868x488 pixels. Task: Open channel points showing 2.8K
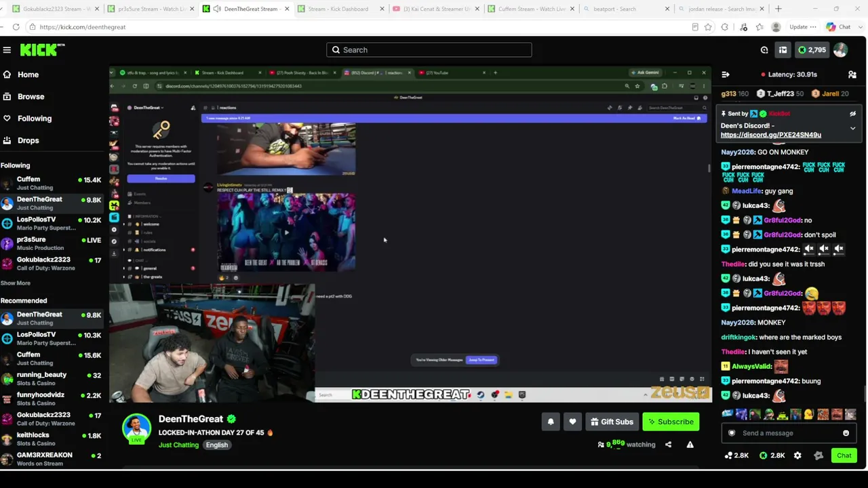coord(736,455)
